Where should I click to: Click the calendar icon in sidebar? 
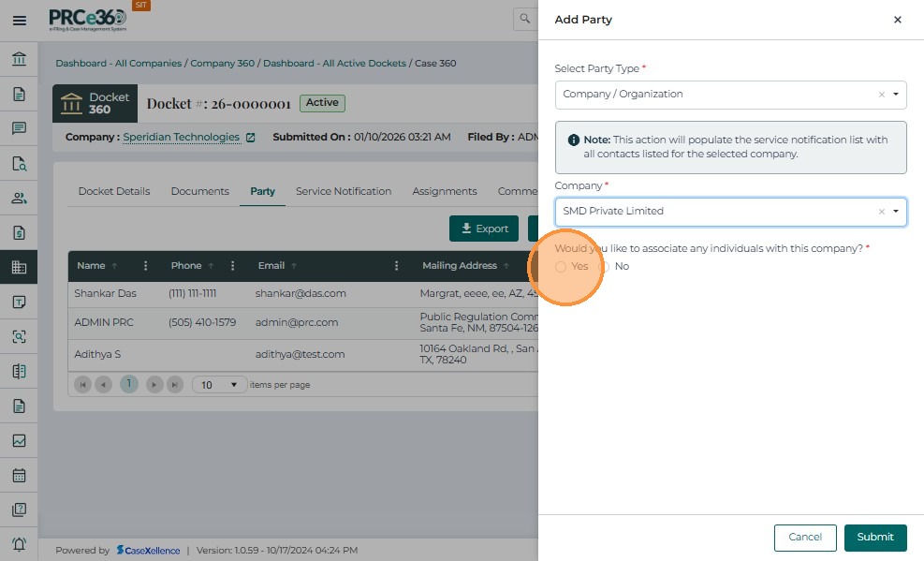pyautogui.click(x=19, y=475)
